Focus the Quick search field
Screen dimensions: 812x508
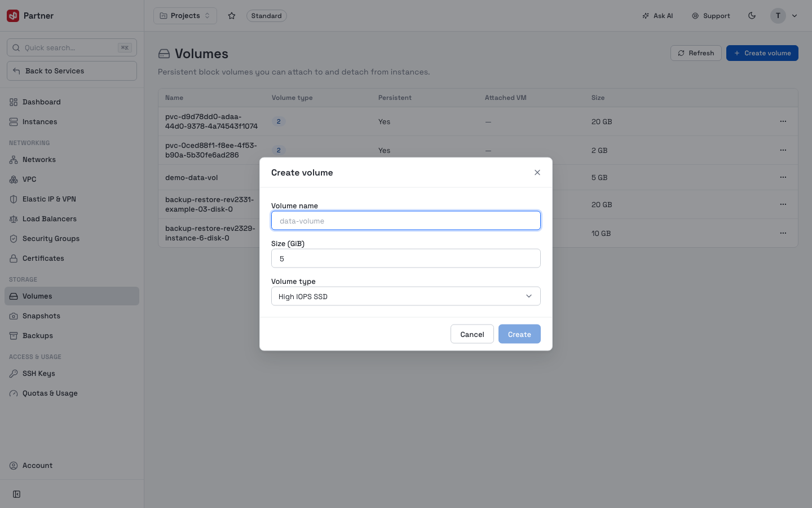(x=72, y=47)
